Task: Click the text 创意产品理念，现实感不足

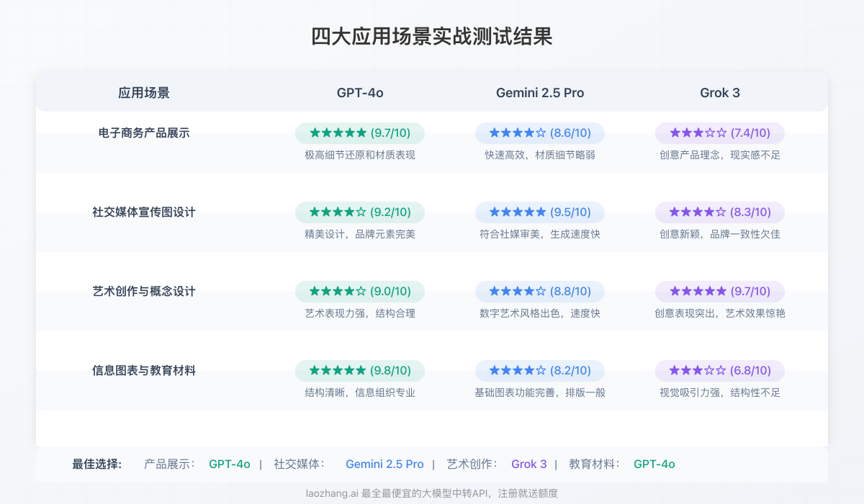Action: pos(720,155)
